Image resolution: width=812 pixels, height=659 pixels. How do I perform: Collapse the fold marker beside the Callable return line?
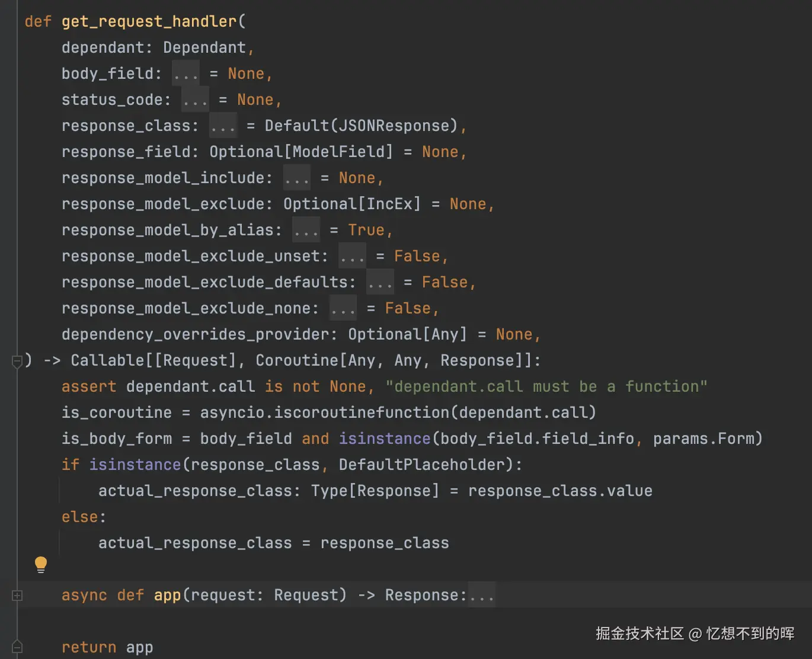pyautogui.click(x=17, y=360)
